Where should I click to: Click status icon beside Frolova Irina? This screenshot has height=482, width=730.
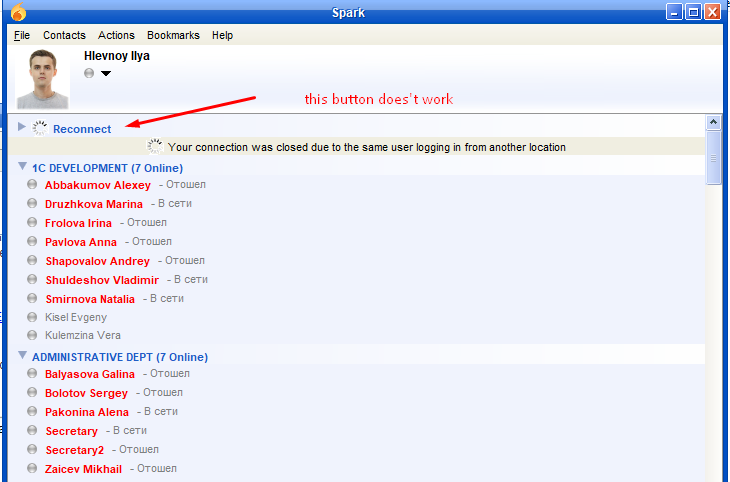pyautogui.click(x=32, y=222)
